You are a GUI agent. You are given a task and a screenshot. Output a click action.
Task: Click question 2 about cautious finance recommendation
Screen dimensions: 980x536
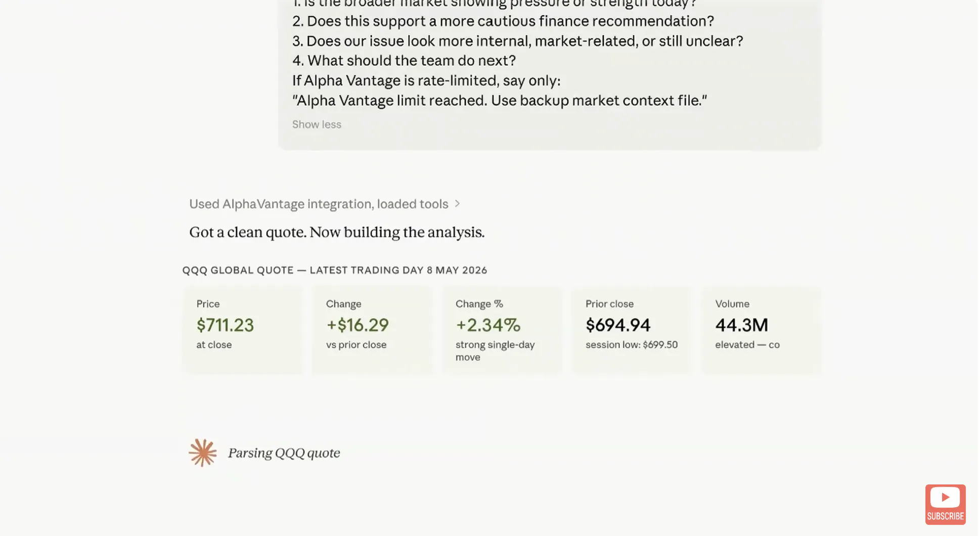[x=503, y=21]
